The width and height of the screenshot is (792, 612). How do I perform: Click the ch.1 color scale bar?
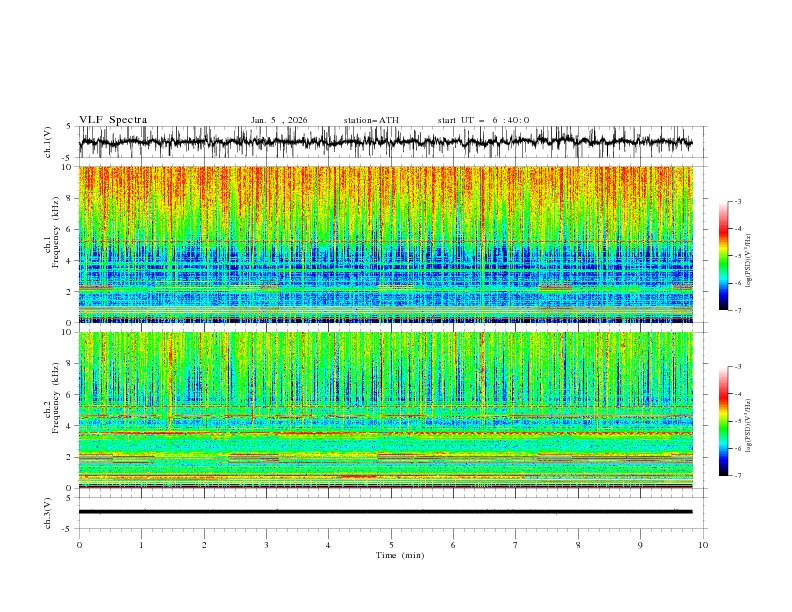[723, 256]
